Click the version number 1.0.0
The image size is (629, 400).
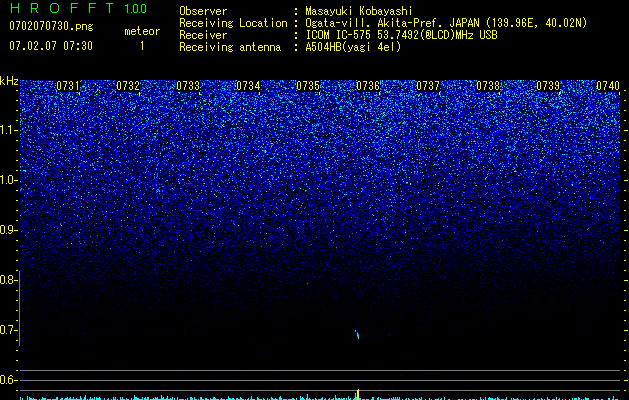135,9
